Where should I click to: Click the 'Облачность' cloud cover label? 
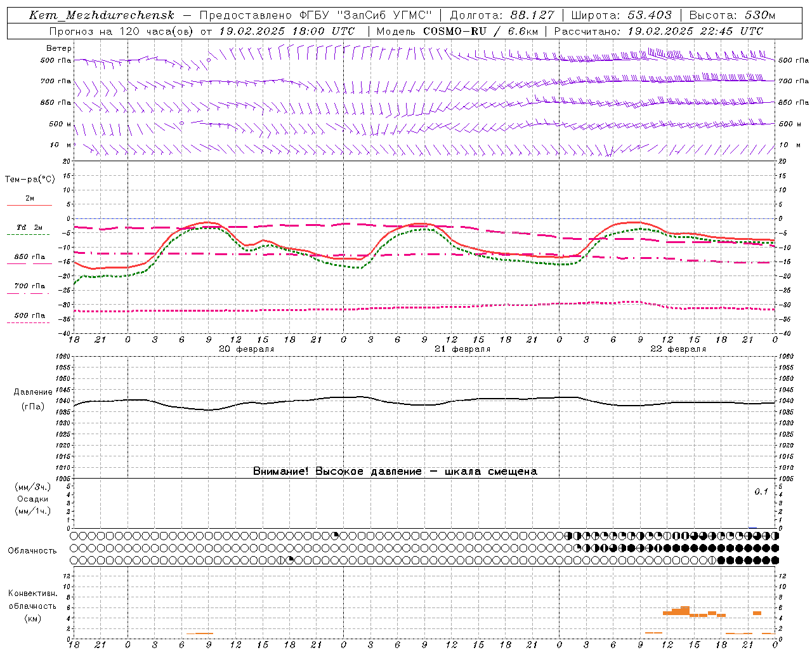tap(32, 551)
